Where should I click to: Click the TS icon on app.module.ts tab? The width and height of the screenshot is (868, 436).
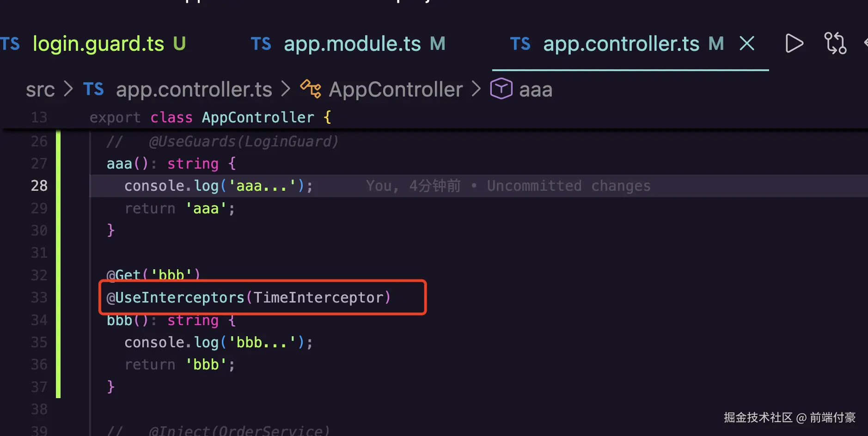[261, 44]
